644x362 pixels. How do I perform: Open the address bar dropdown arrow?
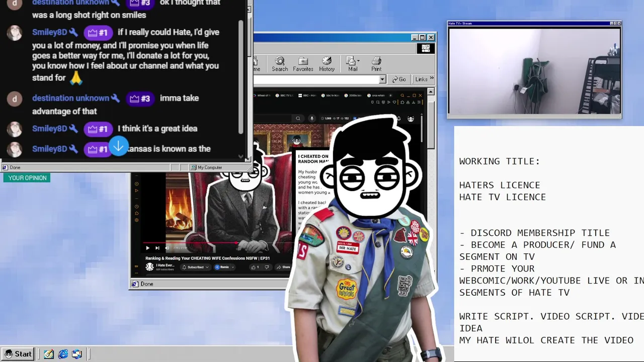(382, 79)
